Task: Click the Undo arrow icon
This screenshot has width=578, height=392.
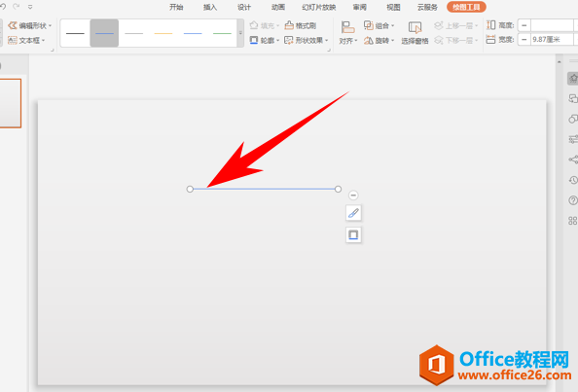Action: (x=3, y=7)
